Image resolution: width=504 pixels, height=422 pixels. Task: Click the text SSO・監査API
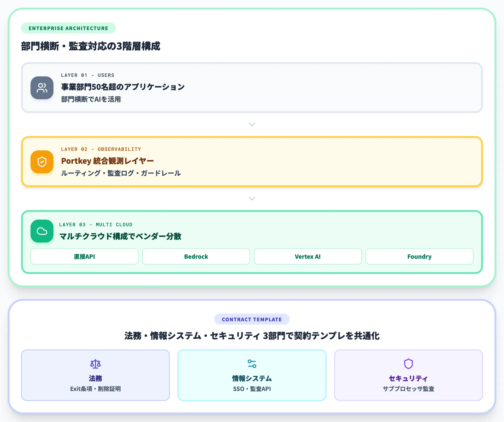click(x=252, y=389)
